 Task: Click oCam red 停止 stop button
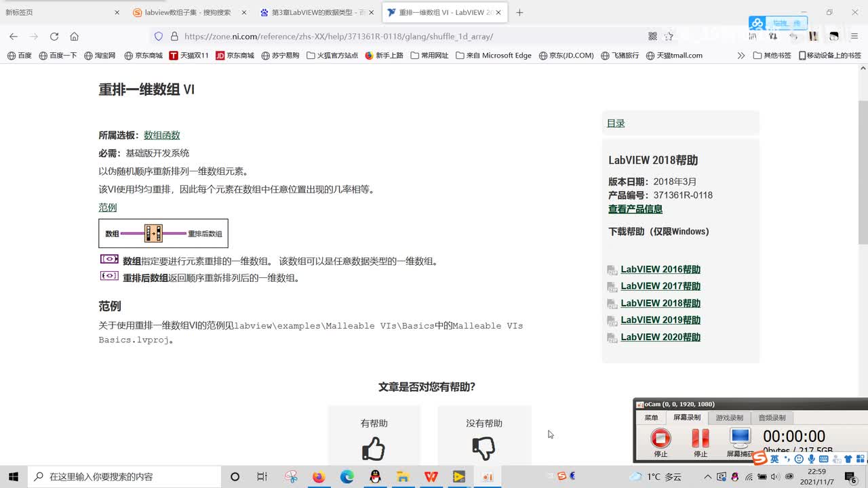(x=660, y=438)
